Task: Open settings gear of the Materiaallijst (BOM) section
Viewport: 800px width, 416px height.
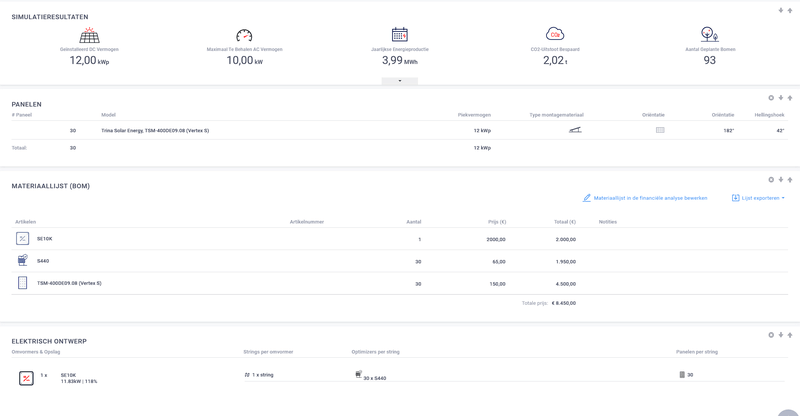Action: tap(771, 180)
